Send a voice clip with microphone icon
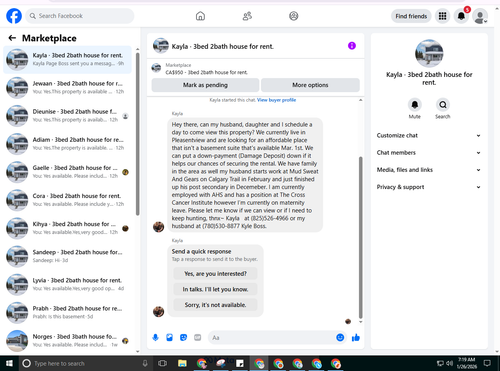Image resolution: width=500 pixels, height=371 pixels. [x=155, y=338]
